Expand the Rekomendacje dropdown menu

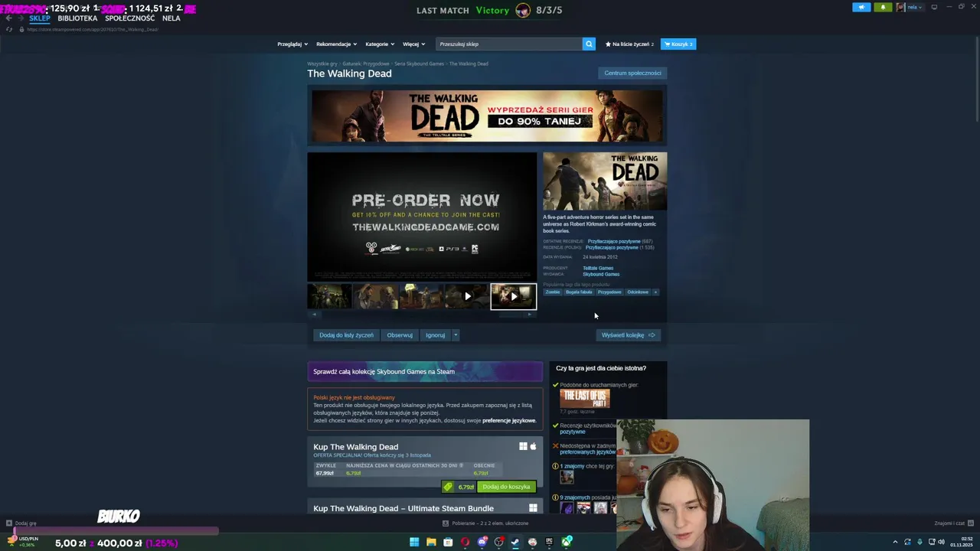(336, 44)
